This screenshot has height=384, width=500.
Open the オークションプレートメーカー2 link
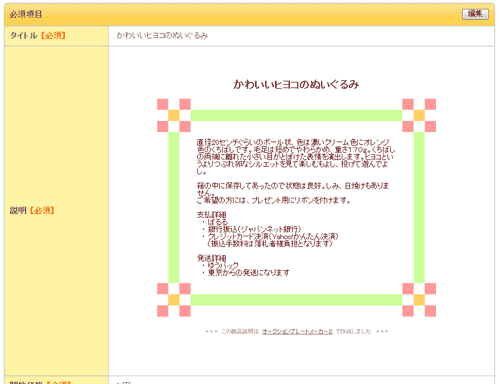pos(297,331)
